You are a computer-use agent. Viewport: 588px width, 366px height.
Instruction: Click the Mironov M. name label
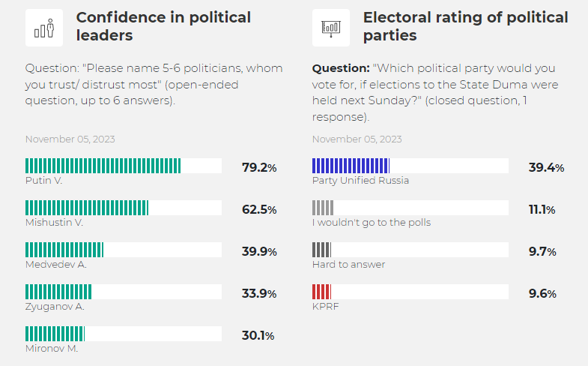tap(52, 348)
